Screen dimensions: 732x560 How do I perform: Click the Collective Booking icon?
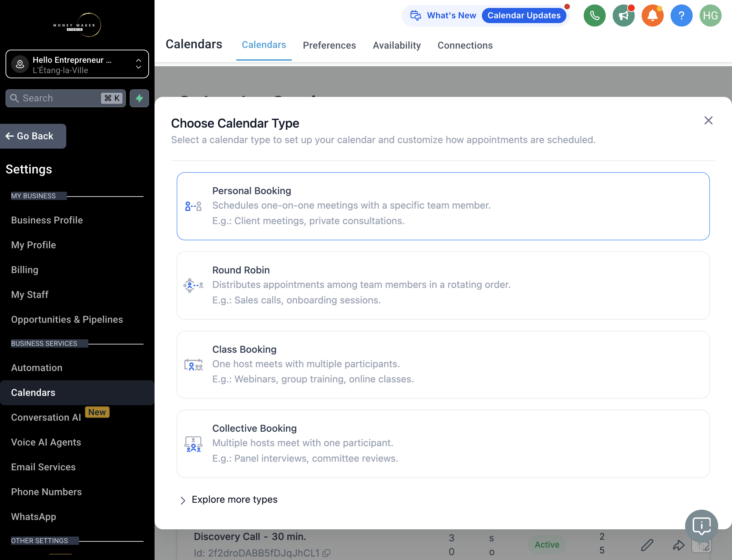point(193,444)
